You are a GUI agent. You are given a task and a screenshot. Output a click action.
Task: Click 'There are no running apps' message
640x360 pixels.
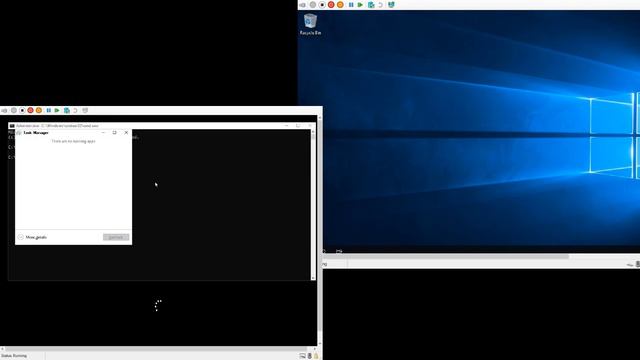[x=73, y=141]
